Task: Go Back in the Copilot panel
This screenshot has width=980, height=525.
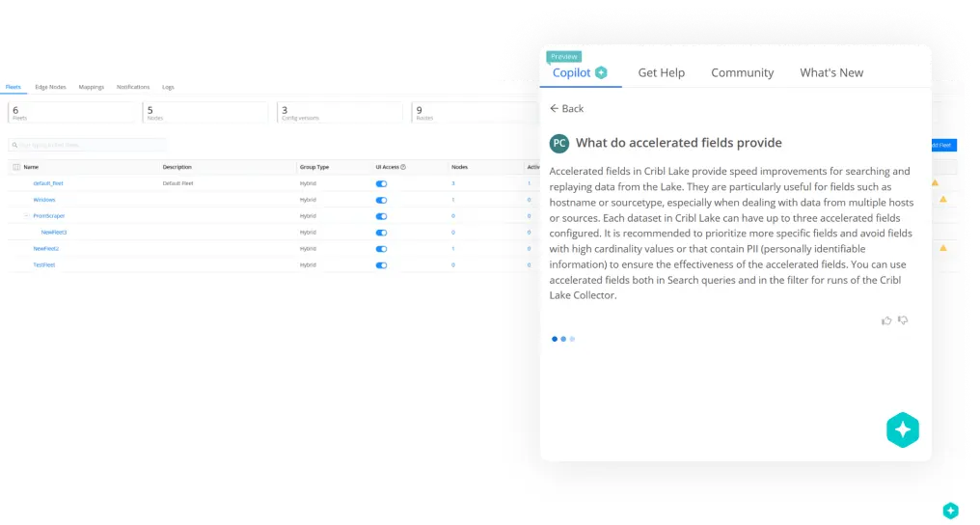Action: [566, 109]
